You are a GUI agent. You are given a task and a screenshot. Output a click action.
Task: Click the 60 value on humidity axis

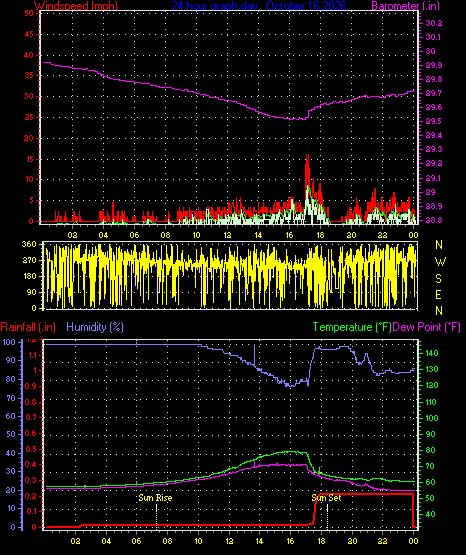click(11, 416)
